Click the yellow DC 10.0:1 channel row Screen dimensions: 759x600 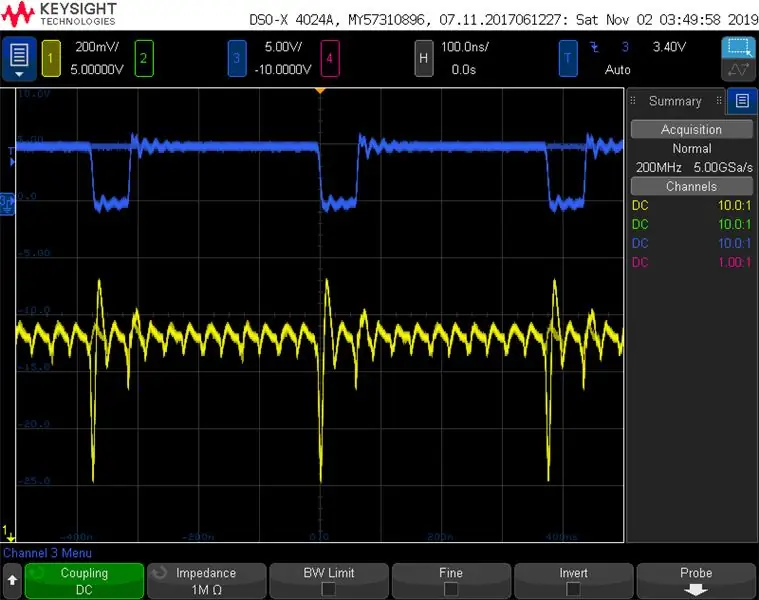coord(691,205)
